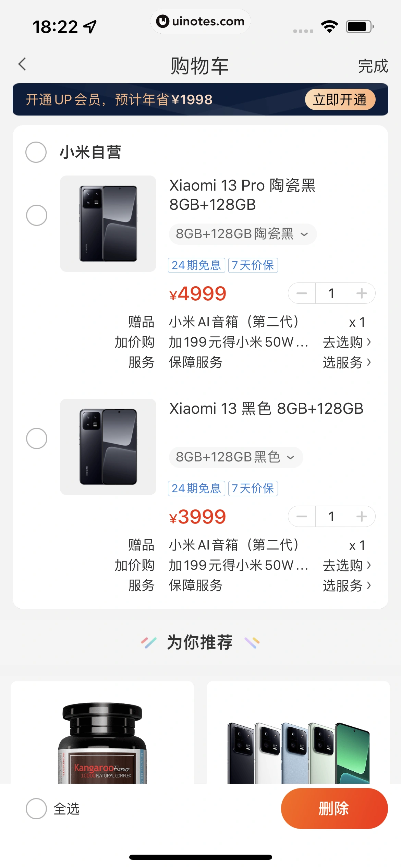Increase Xiaomi 13 Pro quantity with plus
401x868 pixels.
(x=362, y=293)
